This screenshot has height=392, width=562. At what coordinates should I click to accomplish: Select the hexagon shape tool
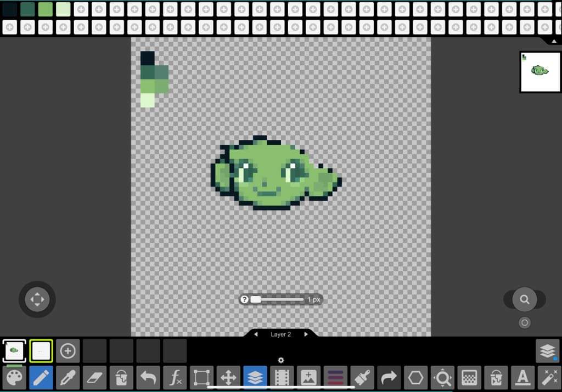(x=416, y=377)
